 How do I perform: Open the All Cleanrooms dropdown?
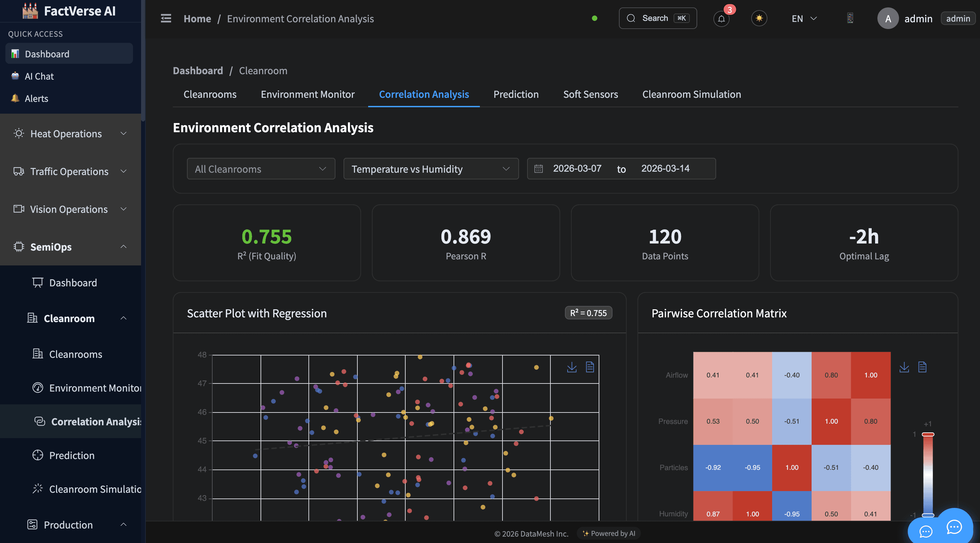(x=261, y=169)
